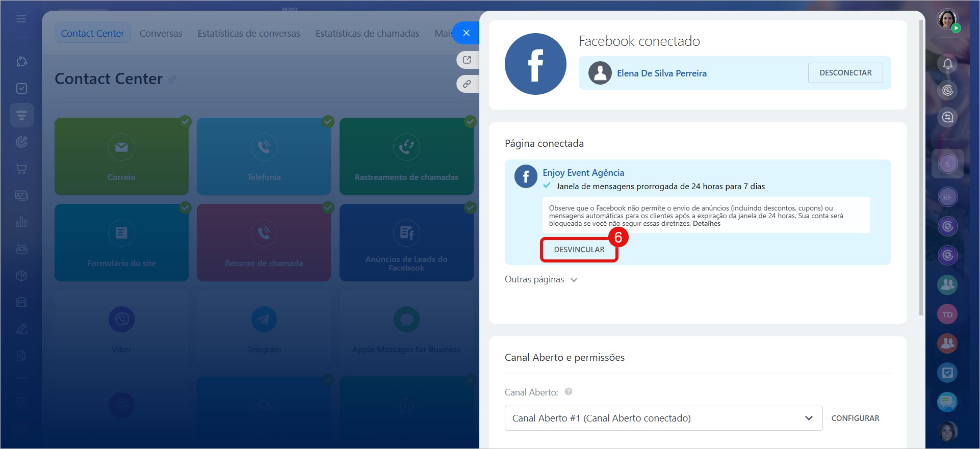Click the Facebook logo of Enjoy Event Agência
Viewport: 980px width, 449px height.
point(526,177)
